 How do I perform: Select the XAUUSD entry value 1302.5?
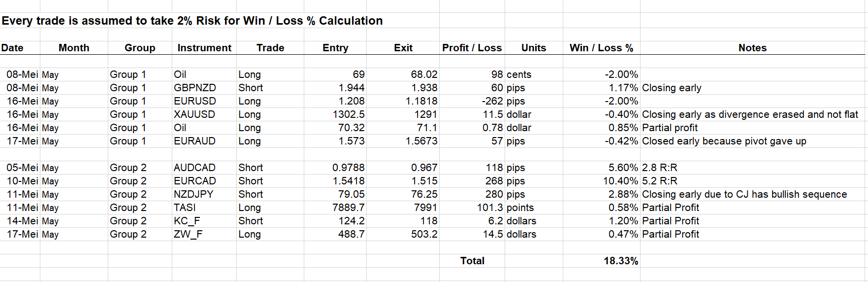coord(348,114)
